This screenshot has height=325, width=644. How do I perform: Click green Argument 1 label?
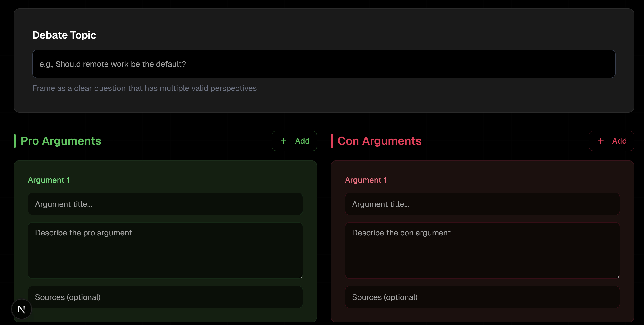point(48,180)
